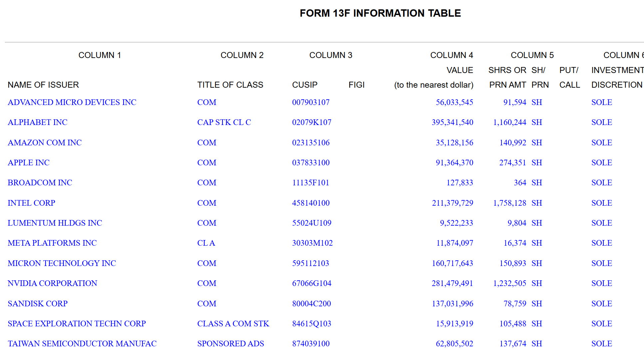This screenshot has height=356, width=644.
Task: Select CUSIP 30303M102
Action: click(x=312, y=243)
